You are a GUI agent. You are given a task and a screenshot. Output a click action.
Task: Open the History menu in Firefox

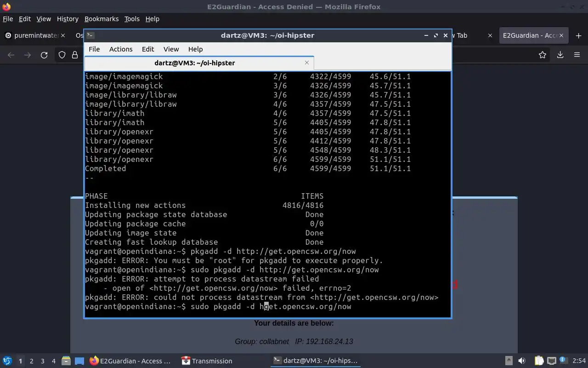pyautogui.click(x=68, y=19)
